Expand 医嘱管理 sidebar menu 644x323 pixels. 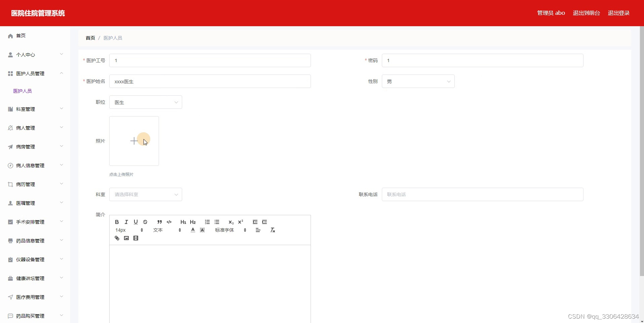point(35,203)
